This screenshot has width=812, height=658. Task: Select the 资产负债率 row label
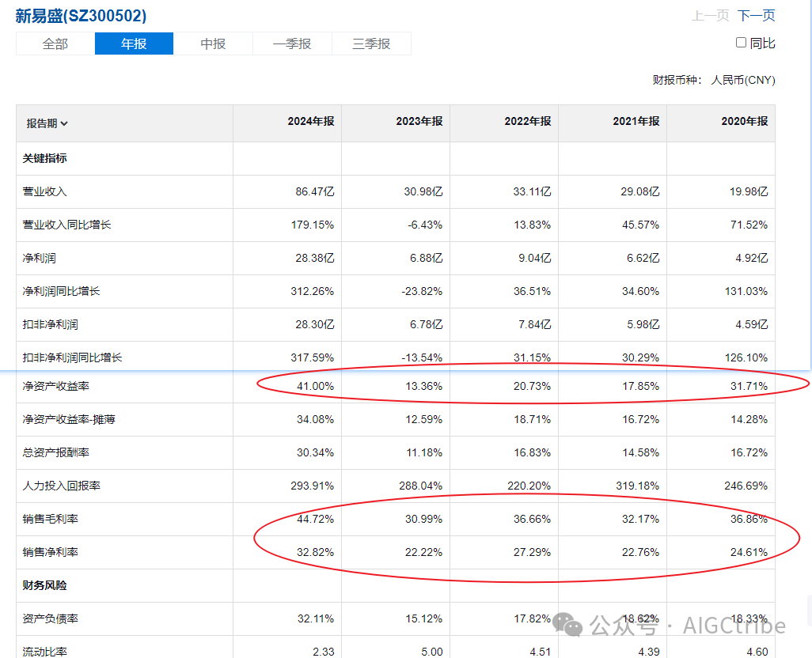tap(50, 618)
